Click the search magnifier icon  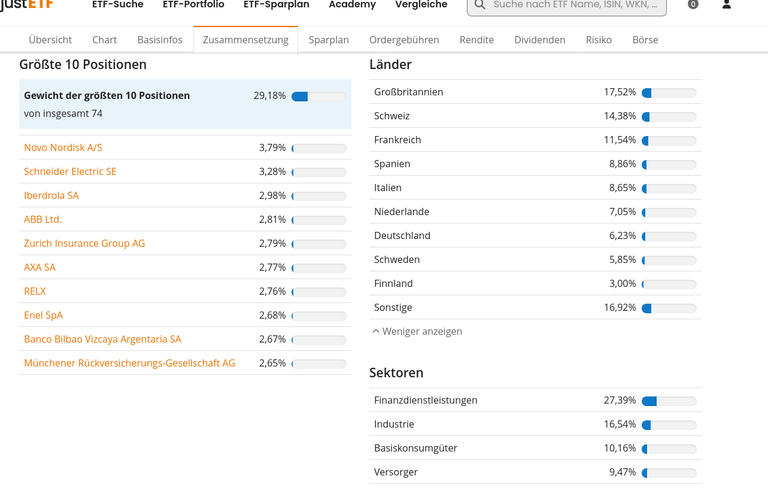click(x=480, y=5)
